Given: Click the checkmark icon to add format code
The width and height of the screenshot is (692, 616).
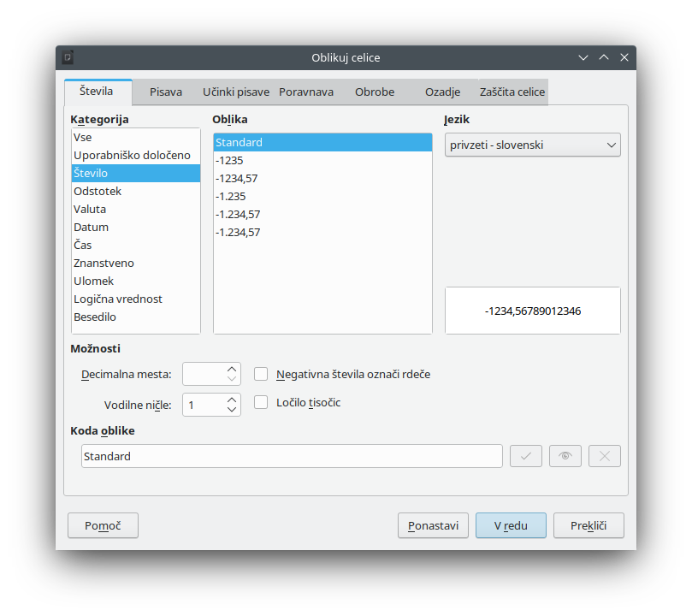Looking at the screenshot, I should click(525, 456).
